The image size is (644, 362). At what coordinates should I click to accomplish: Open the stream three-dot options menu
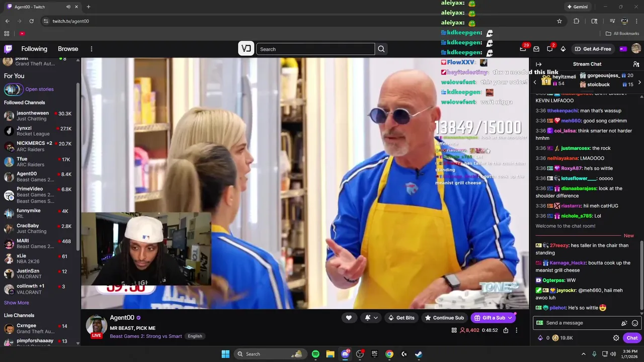coord(516,330)
